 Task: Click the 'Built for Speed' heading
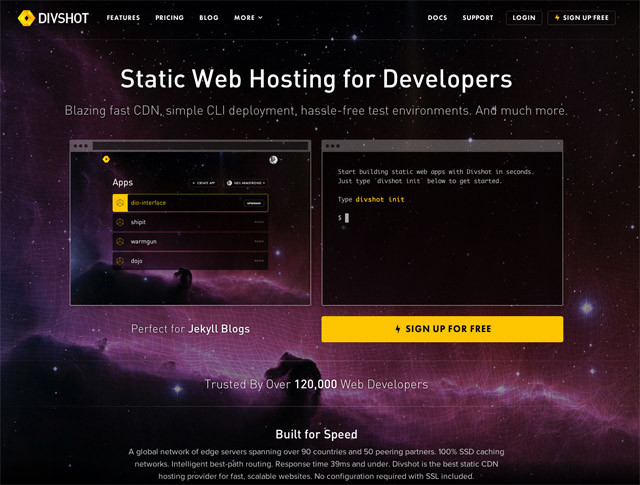316,434
